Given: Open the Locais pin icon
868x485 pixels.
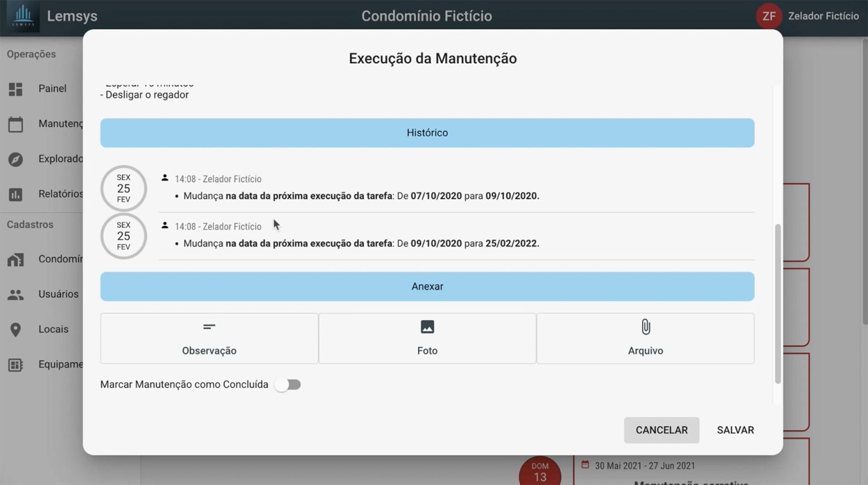Looking at the screenshot, I should (16, 330).
